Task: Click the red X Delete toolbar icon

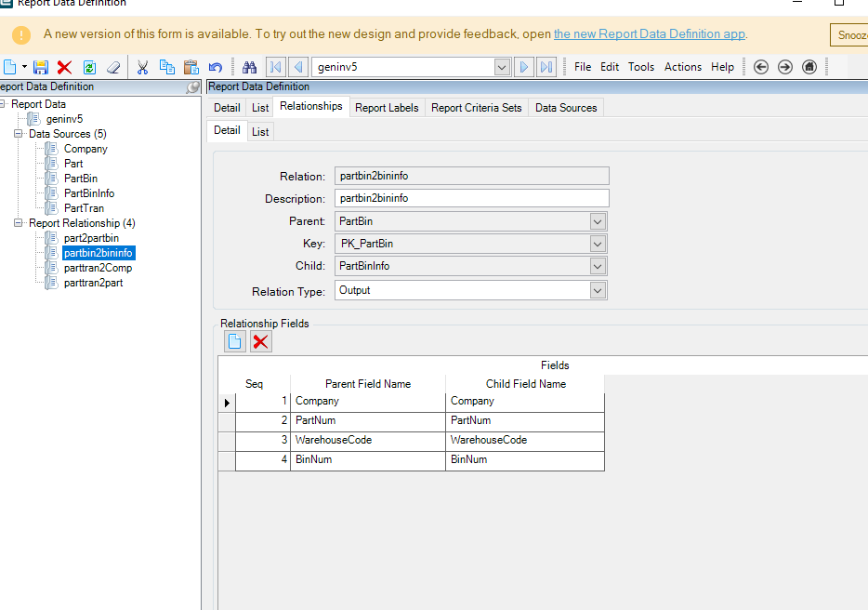Action: click(x=64, y=67)
